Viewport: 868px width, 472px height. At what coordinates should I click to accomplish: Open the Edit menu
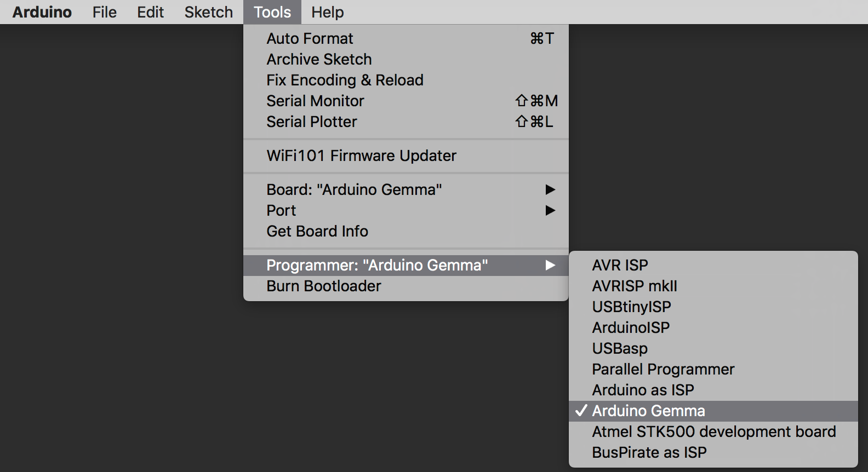coord(150,12)
